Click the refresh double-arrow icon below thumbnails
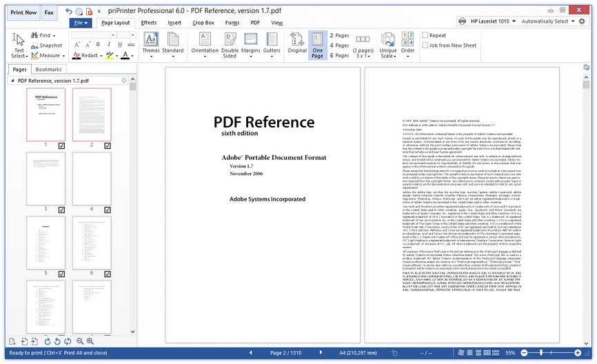 tap(68, 341)
